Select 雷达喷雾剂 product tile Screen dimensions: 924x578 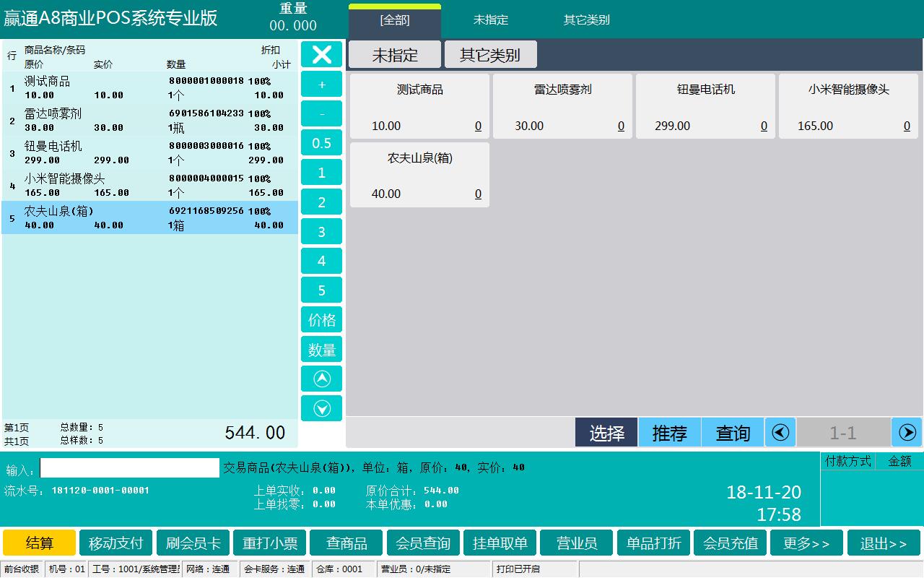[562, 106]
